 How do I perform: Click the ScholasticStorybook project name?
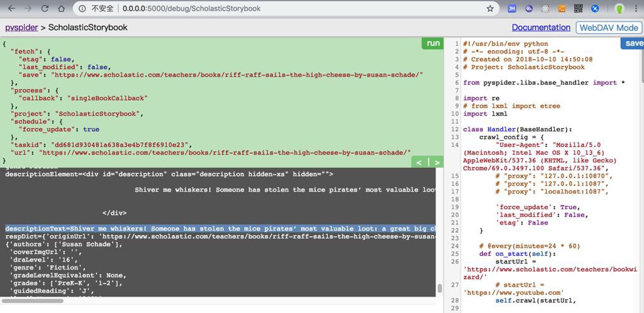(88, 28)
